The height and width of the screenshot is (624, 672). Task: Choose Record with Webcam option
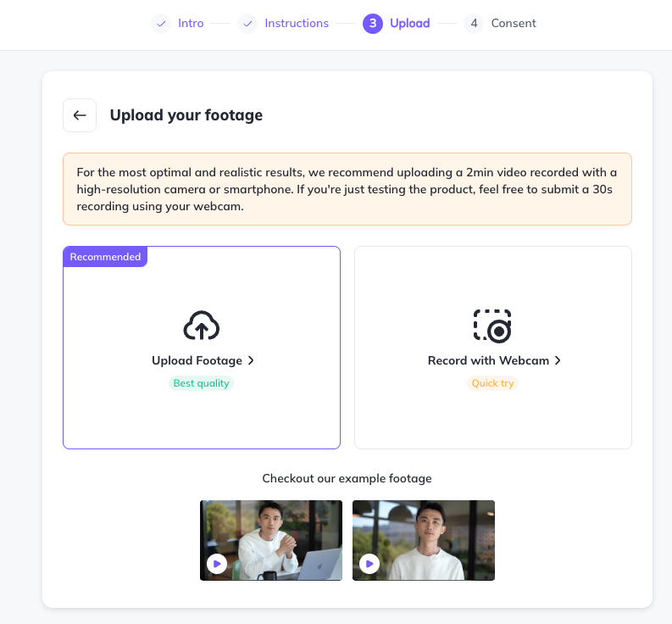click(x=488, y=360)
